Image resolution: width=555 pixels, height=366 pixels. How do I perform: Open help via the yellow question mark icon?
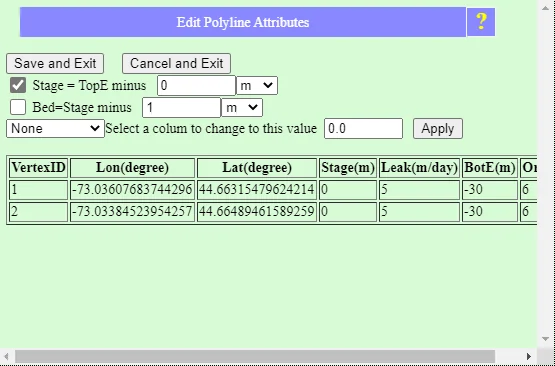coord(481,22)
